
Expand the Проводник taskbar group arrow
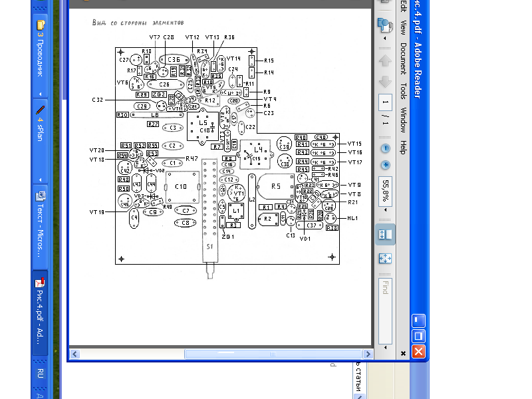pos(40,94)
